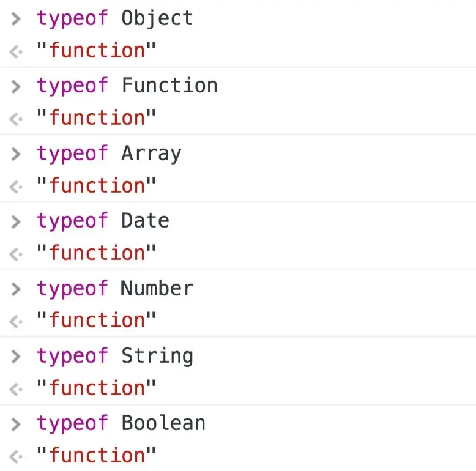Click the input chevron beside typeof Function

tap(16, 86)
